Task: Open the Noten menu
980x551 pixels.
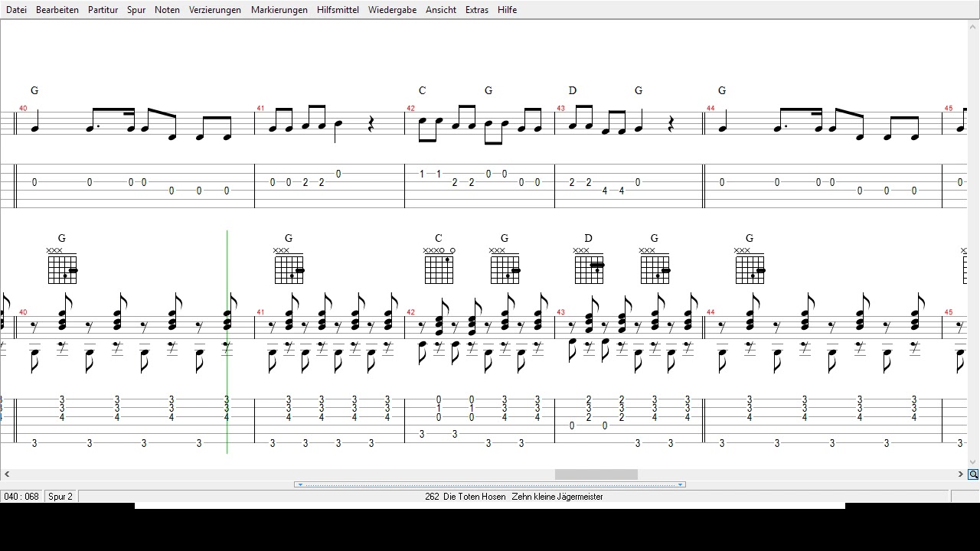Action: tap(167, 10)
